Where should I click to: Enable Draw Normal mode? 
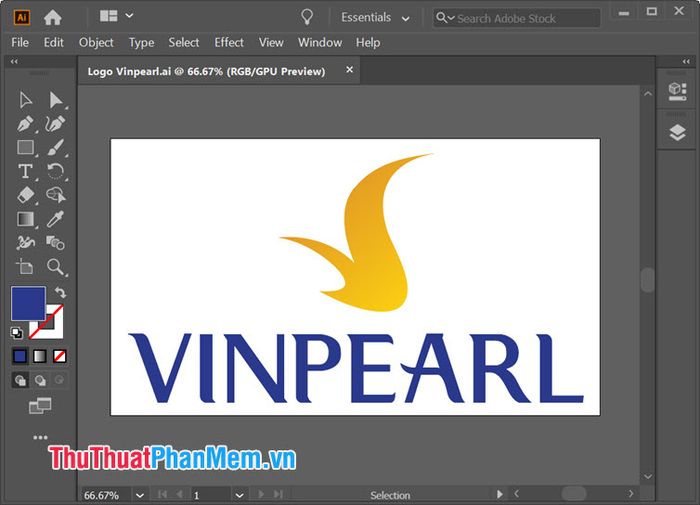tap(20, 380)
